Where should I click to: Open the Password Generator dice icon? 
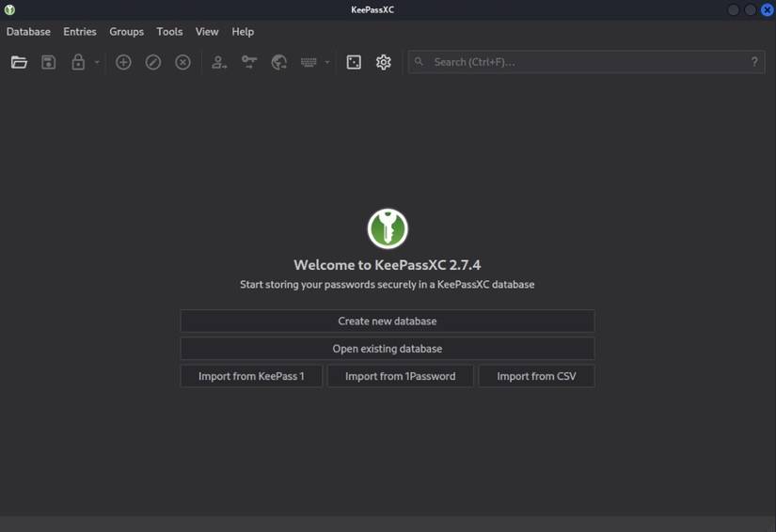click(x=354, y=62)
